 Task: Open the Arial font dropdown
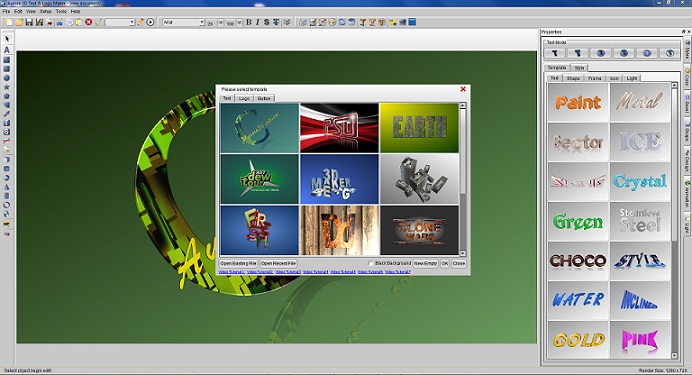tap(184, 22)
